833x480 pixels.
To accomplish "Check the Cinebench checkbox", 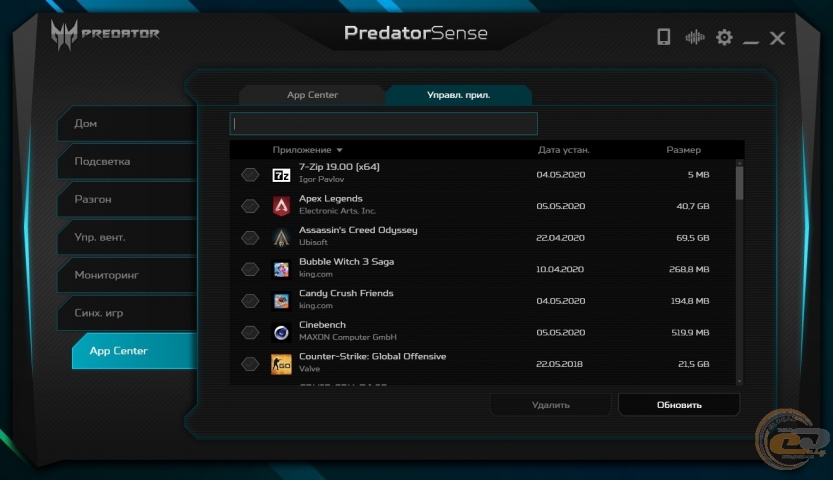I will click(250, 332).
